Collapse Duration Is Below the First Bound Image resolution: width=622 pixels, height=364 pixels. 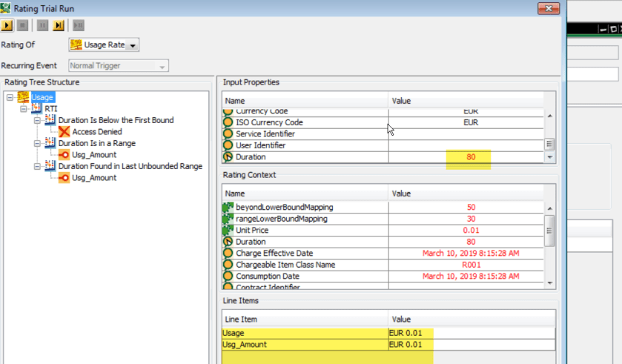[x=38, y=120]
